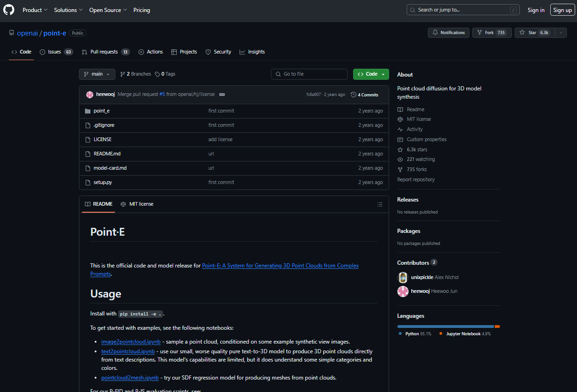The width and height of the screenshot is (577, 392).
Task: Click the setup.py file icon
Action: pyautogui.click(x=88, y=182)
